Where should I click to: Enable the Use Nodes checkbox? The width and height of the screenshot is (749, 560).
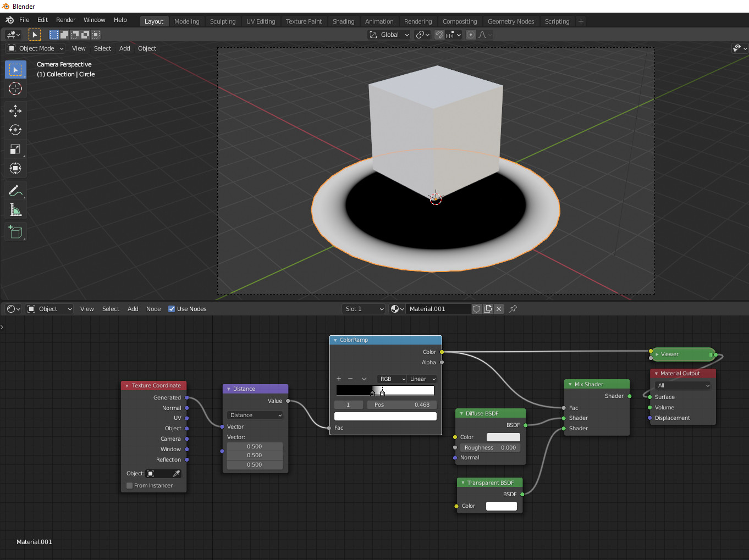[171, 308]
